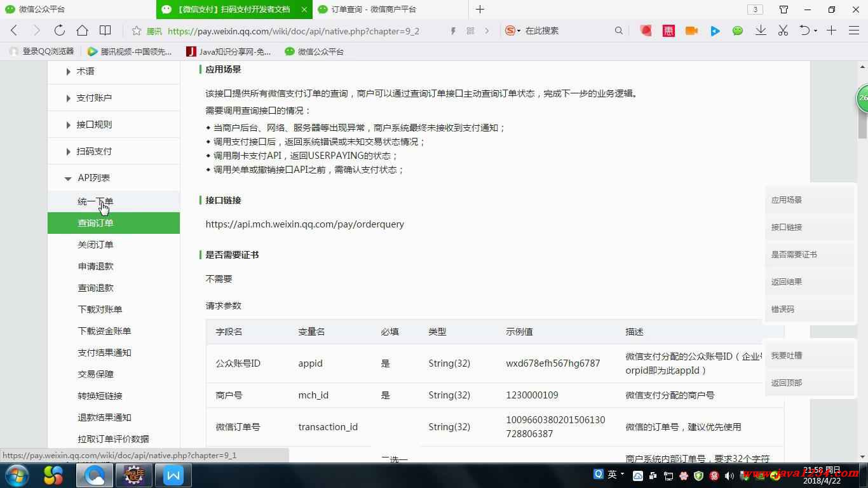Open the 登录QQ浏览器 bookmark
Image resolution: width=868 pixels, height=488 pixels.
pos(41,51)
